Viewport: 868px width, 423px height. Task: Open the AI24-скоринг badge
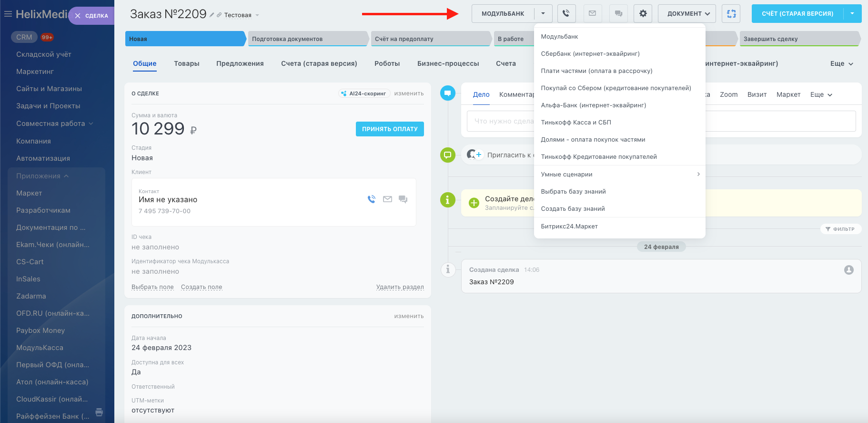click(x=364, y=93)
